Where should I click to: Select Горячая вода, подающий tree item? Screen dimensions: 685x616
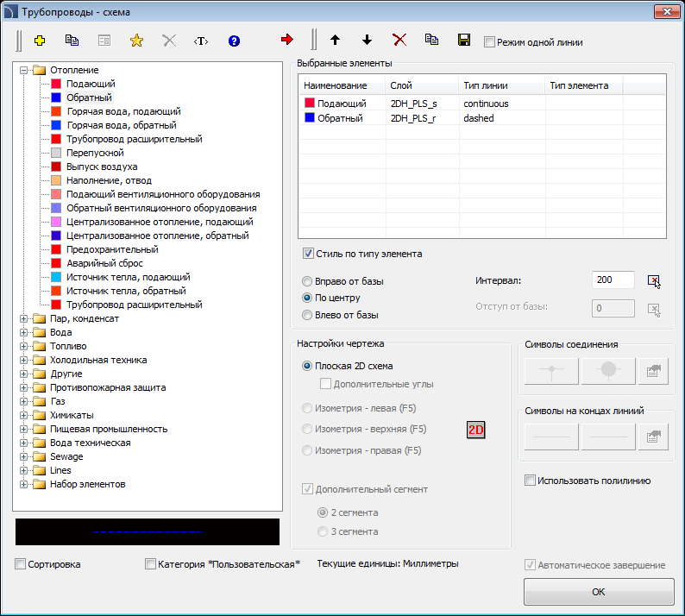coord(123,111)
